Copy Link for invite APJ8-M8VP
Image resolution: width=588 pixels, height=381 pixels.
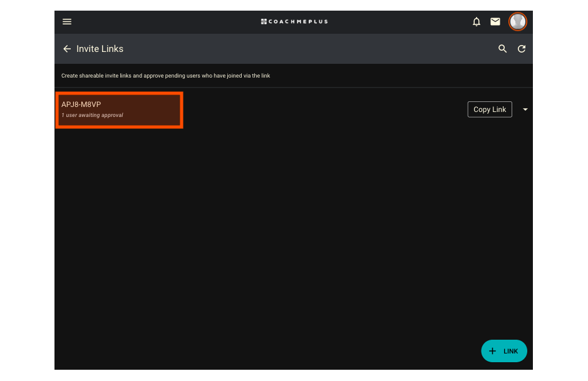[x=490, y=109]
